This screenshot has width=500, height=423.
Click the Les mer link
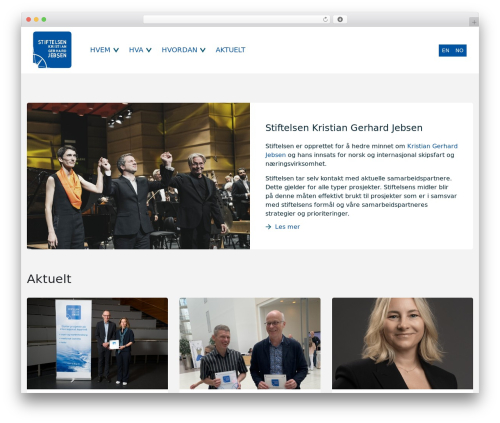[x=287, y=227]
